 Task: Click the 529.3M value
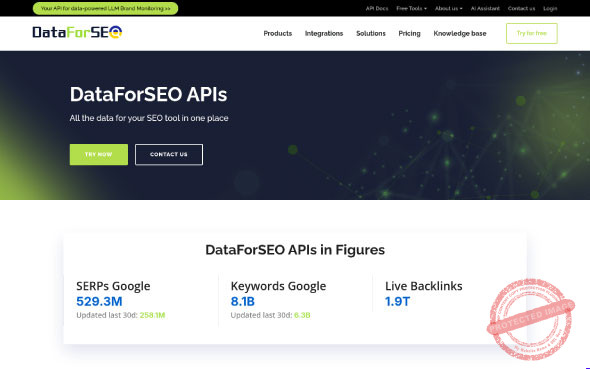(x=99, y=301)
